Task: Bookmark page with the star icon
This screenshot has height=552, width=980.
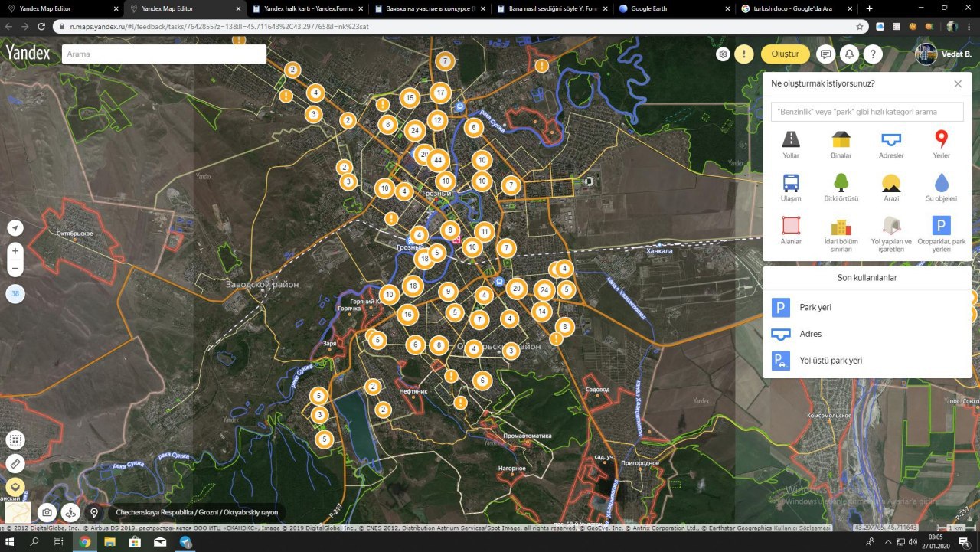Action: click(x=860, y=26)
